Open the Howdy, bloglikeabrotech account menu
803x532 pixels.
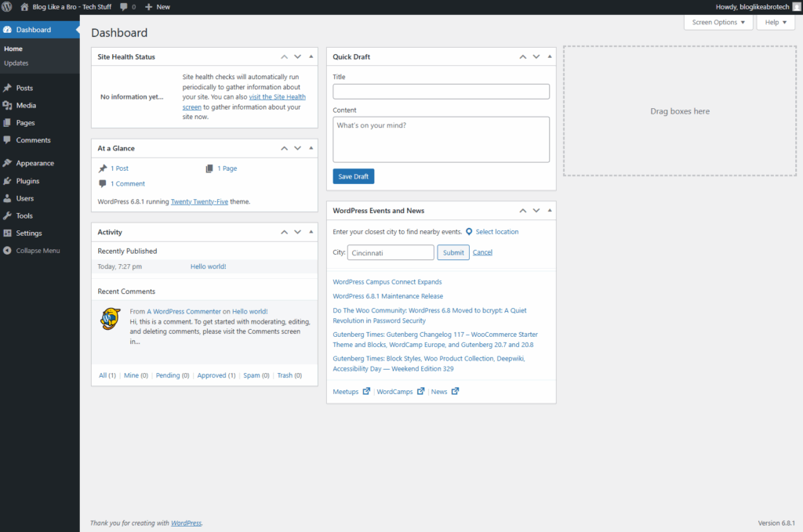tap(758, 6)
